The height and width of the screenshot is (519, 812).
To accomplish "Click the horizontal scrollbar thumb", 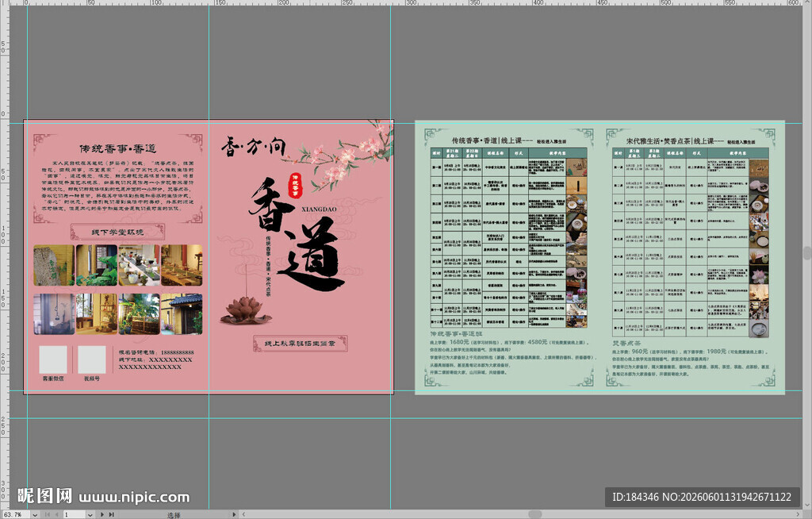I will (535, 515).
